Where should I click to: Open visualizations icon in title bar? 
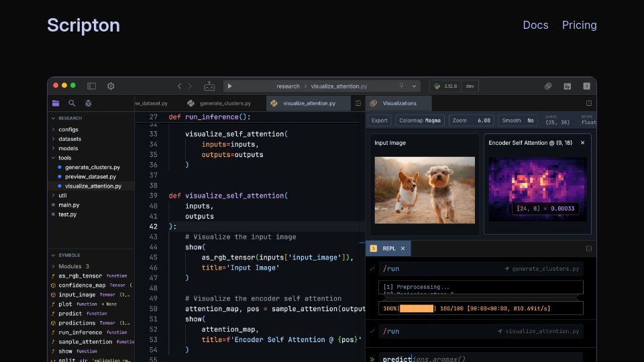pos(548,86)
